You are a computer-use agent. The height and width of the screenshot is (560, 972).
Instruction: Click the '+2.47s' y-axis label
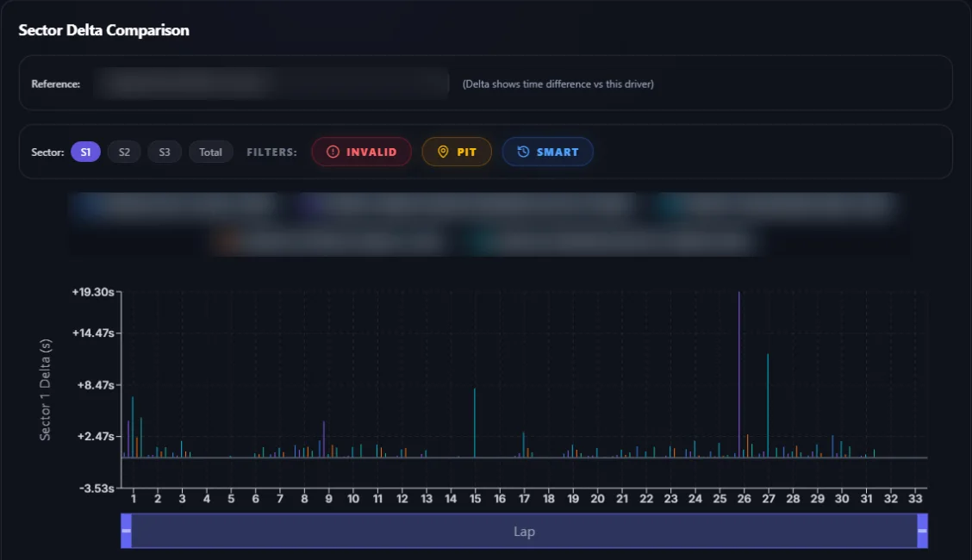click(96, 436)
